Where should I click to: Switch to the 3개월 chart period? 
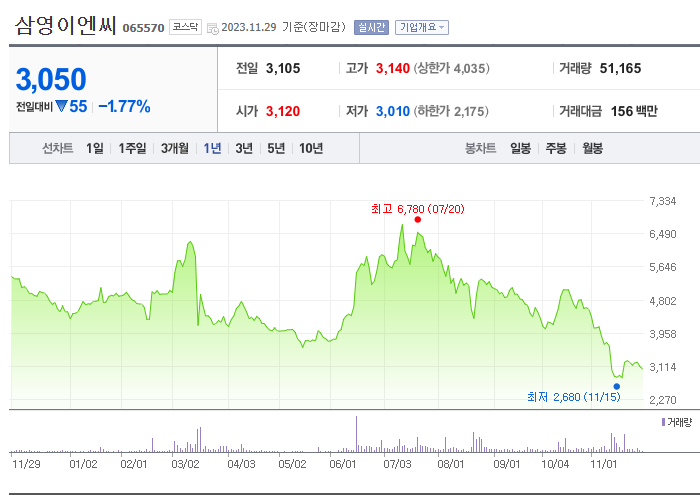tap(175, 148)
